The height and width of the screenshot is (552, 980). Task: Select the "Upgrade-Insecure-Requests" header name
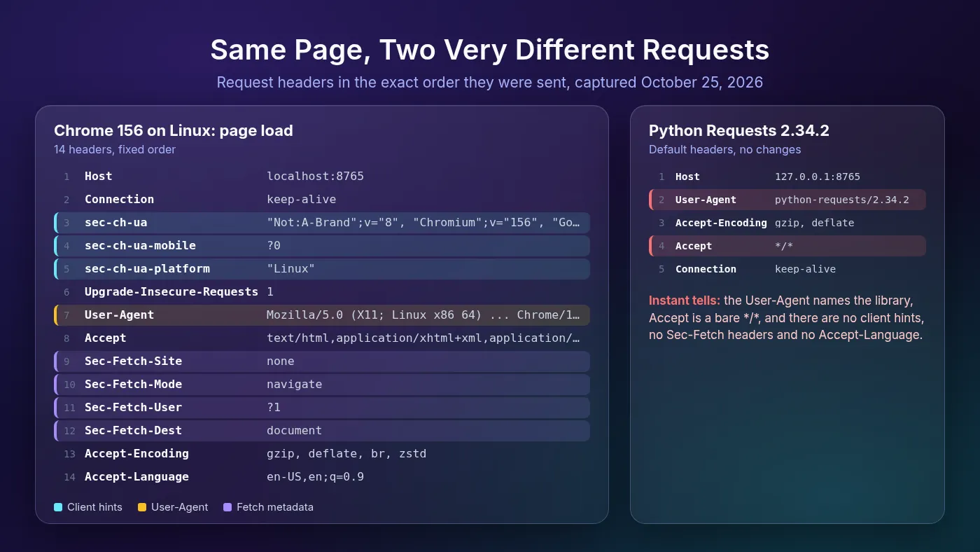(x=171, y=292)
